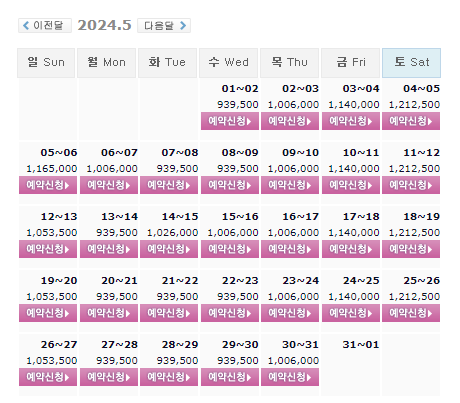The image size is (460, 403).
Task: Go to next month (다음달)
Action: [x=164, y=25]
